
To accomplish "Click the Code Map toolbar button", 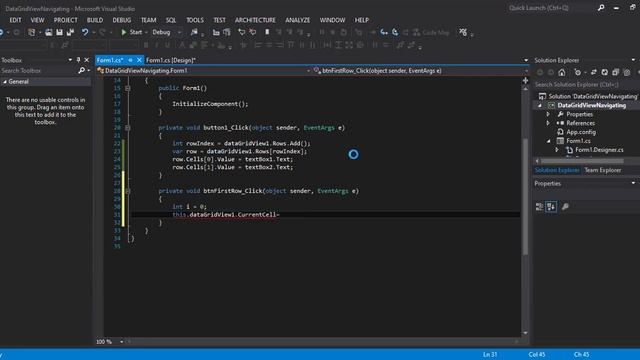I will pos(431,32).
